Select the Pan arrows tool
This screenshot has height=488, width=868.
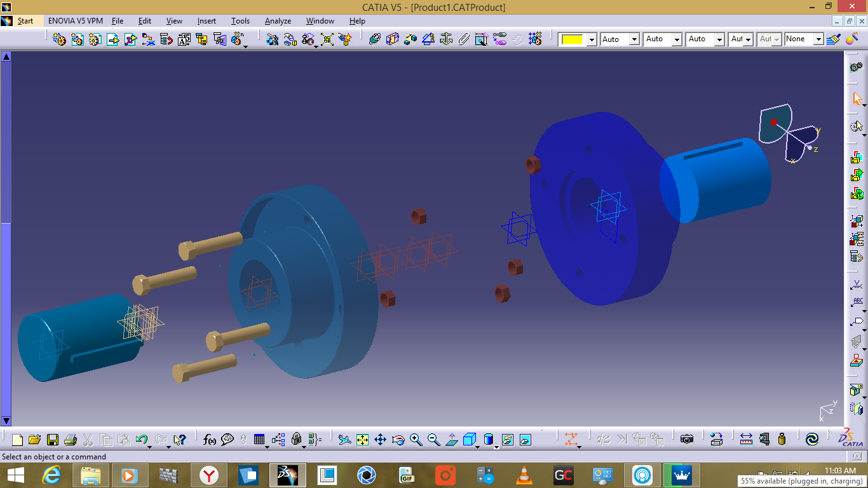380,440
